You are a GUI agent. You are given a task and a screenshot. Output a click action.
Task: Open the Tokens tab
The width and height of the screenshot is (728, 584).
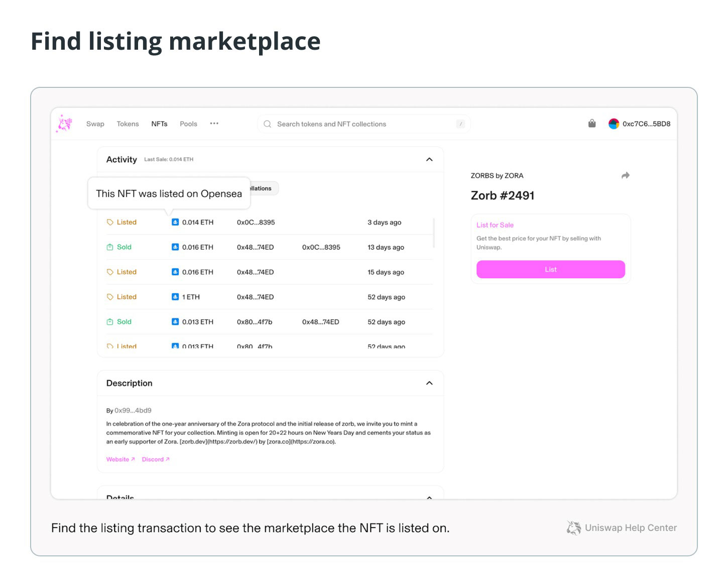coord(128,124)
